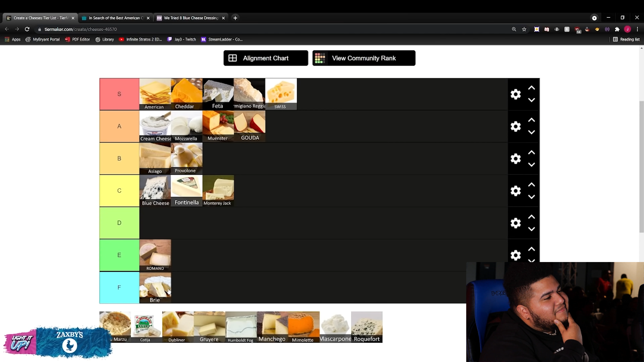Viewport: 644px width, 362px height.
Task: Open the Reading list
Action: click(626, 39)
